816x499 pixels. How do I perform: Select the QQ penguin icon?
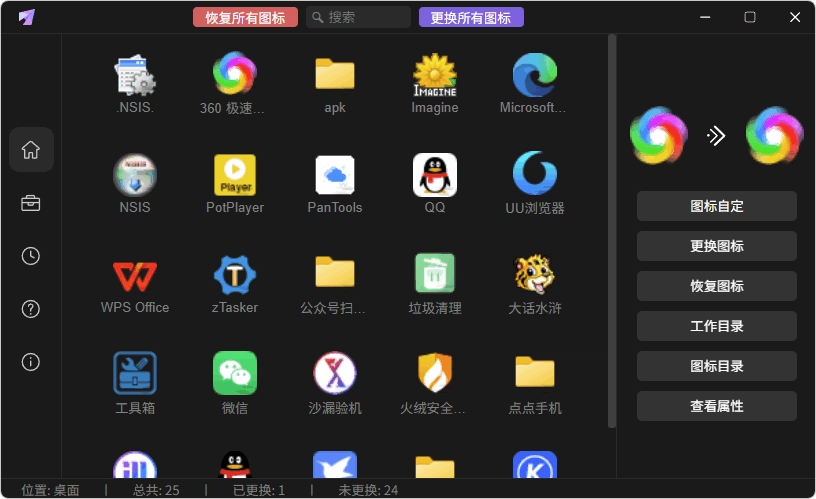(435, 175)
